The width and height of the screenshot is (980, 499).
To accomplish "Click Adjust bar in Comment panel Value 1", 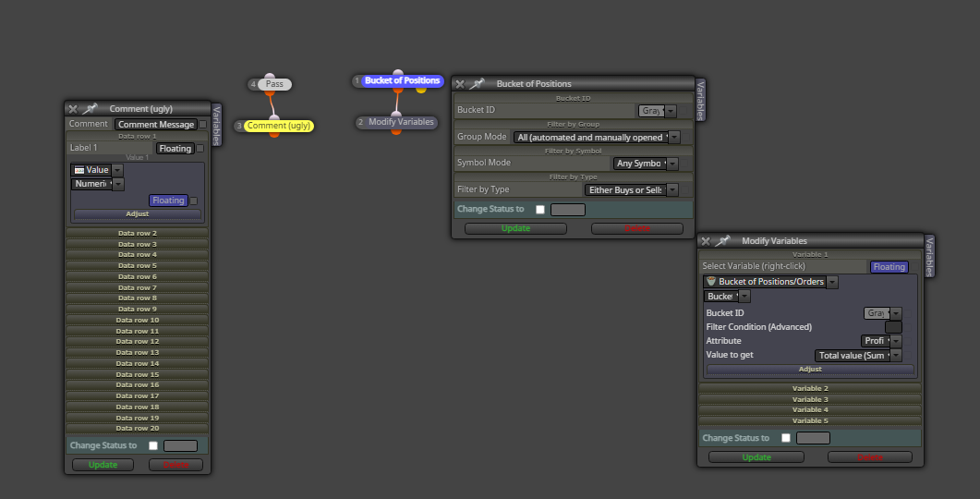I will tap(138, 213).
